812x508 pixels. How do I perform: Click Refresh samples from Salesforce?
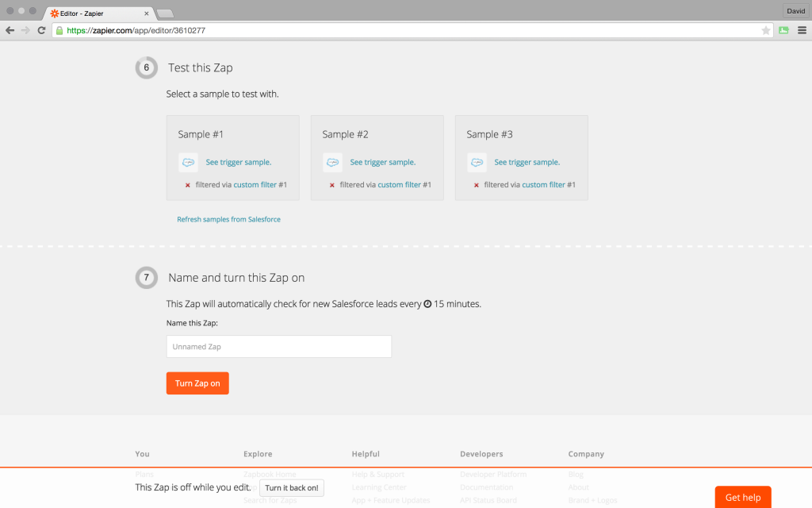[x=229, y=219]
